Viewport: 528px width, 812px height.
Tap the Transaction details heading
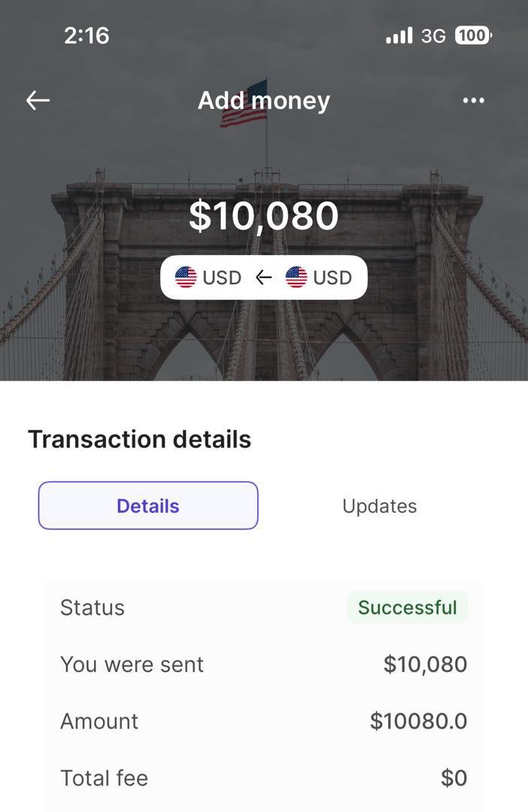pos(139,439)
